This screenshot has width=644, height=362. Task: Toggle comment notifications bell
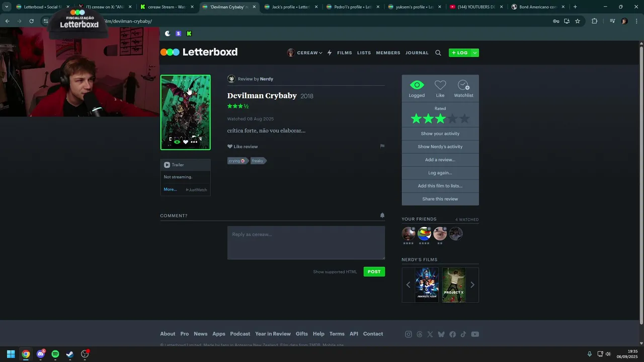[x=382, y=215]
